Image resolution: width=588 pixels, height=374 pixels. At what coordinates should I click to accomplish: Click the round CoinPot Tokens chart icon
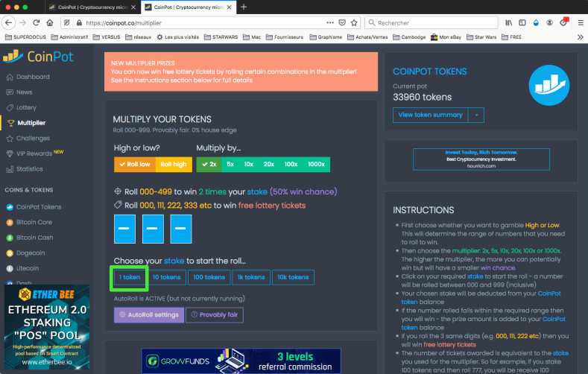(x=549, y=86)
